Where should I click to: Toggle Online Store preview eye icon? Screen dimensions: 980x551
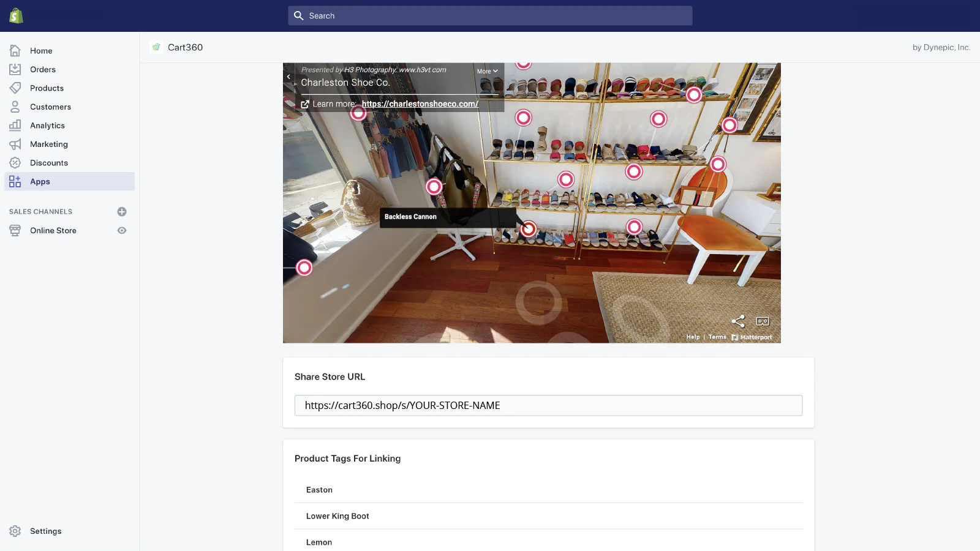(122, 231)
